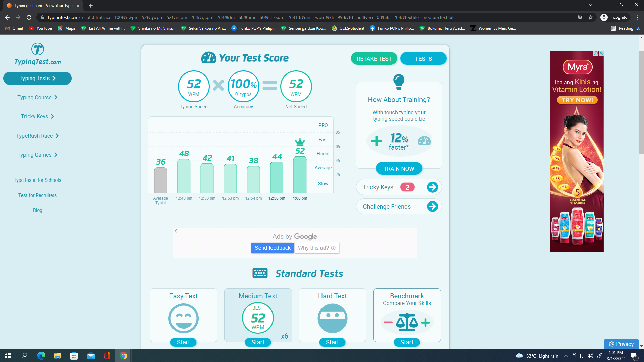Expand the TypeRush Race menu
Screen dimensions: 644x362
(38, 136)
